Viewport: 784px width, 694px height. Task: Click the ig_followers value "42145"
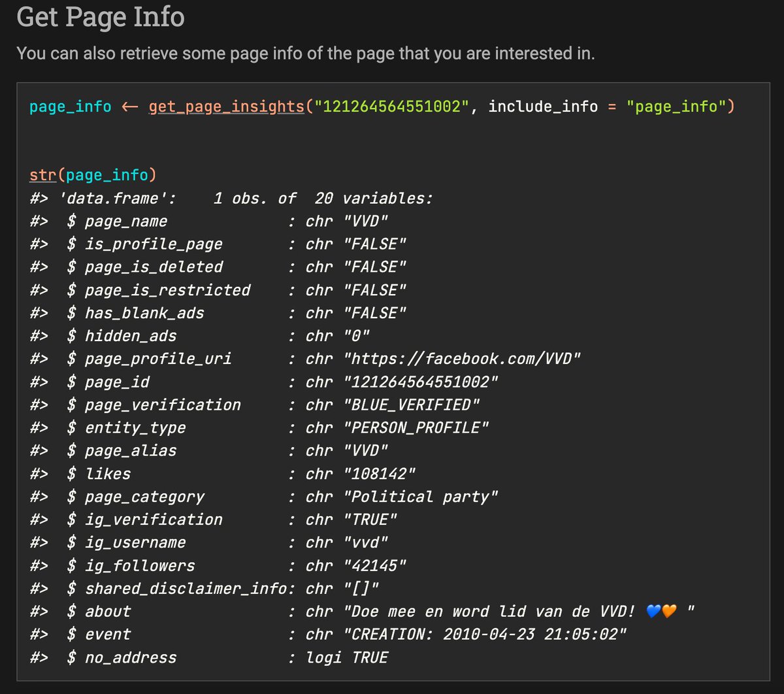point(375,565)
